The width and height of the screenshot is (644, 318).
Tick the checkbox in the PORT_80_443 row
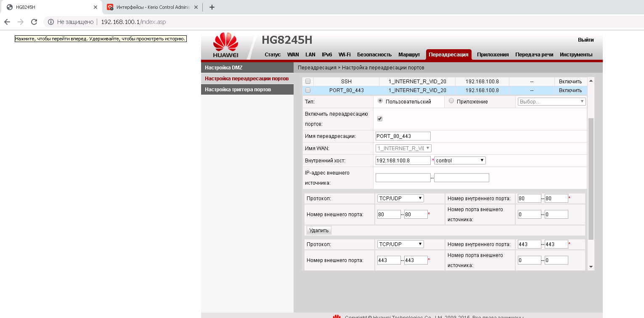[x=308, y=90]
